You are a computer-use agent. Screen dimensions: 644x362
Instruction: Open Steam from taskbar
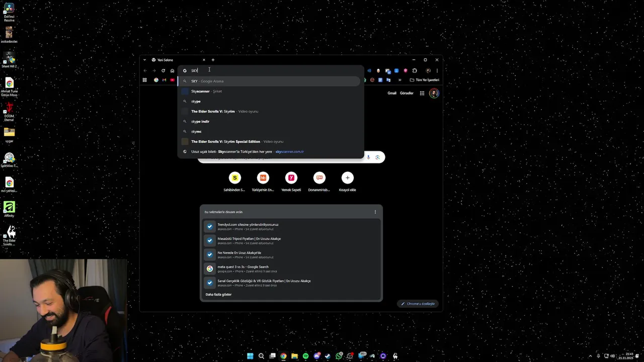328,356
